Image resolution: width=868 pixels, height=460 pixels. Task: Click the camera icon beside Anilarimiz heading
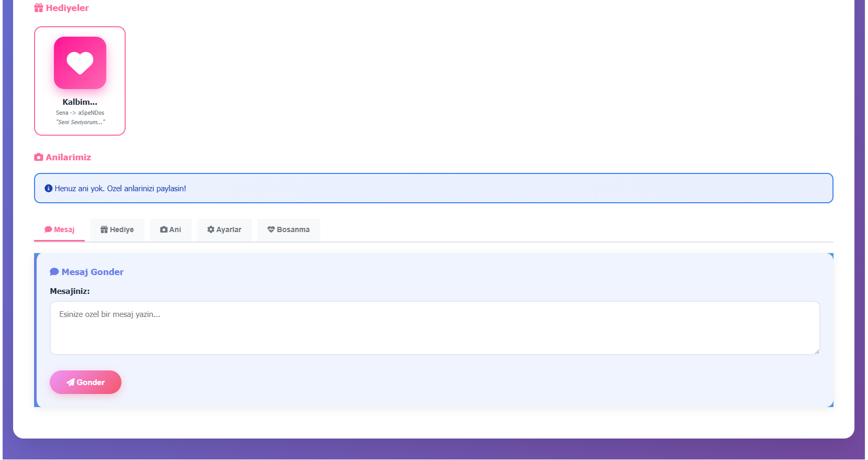pos(38,157)
